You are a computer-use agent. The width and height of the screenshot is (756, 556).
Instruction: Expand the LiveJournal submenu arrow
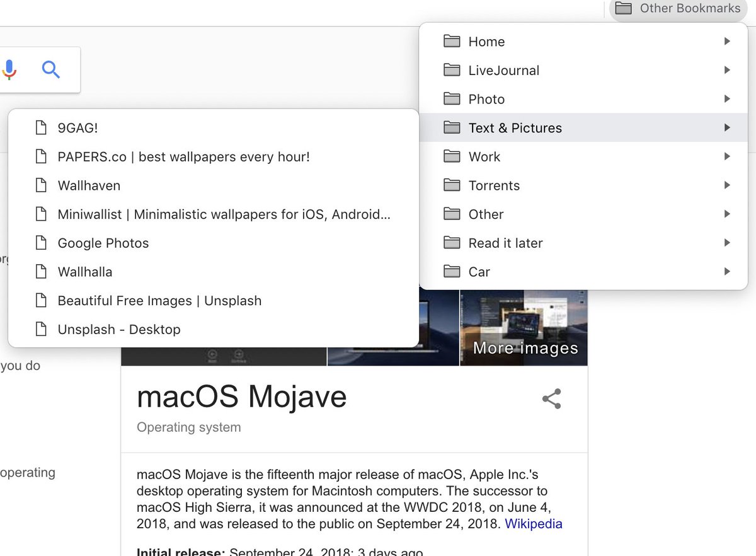(727, 70)
